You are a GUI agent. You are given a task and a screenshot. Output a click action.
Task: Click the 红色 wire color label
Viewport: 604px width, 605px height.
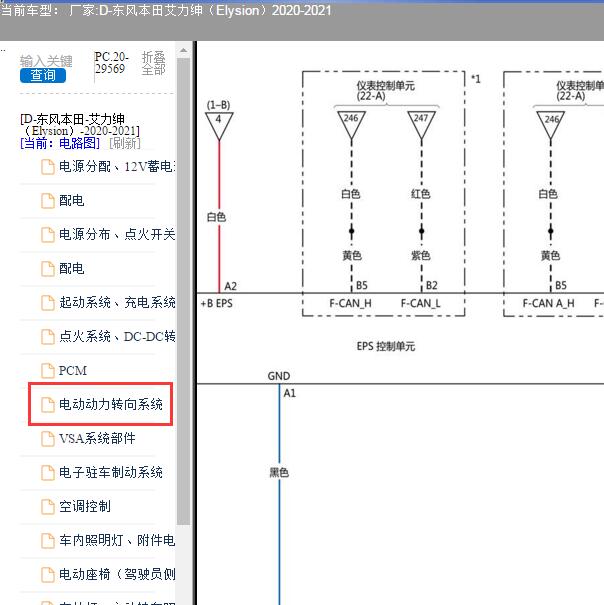tap(421, 194)
